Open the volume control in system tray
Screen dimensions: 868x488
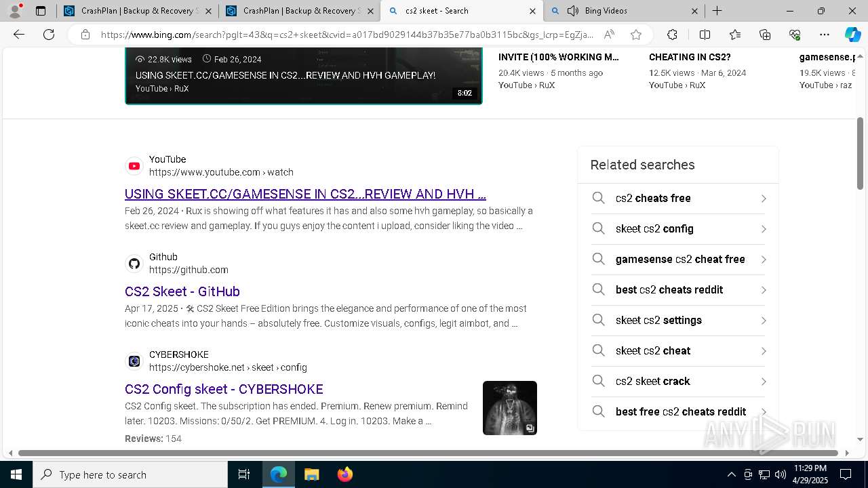pos(781,474)
